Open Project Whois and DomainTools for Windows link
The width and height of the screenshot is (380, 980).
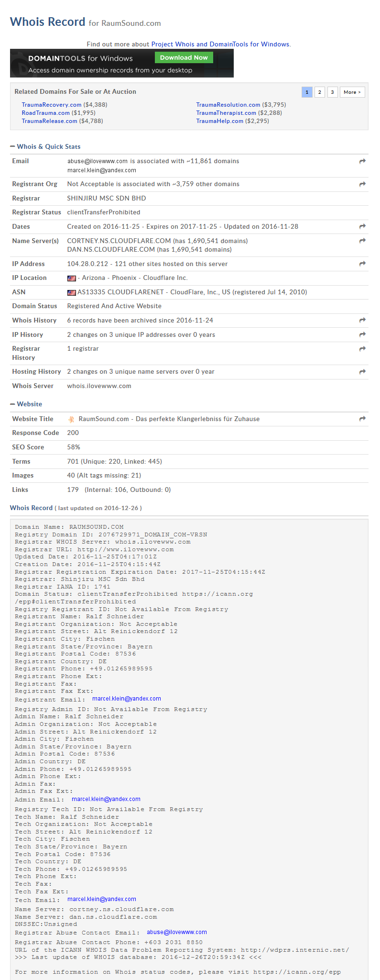tap(220, 44)
